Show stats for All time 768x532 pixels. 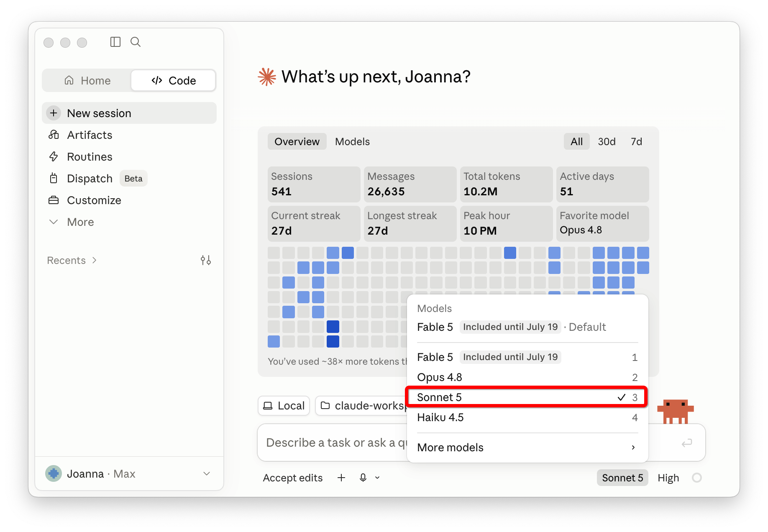[576, 141]
